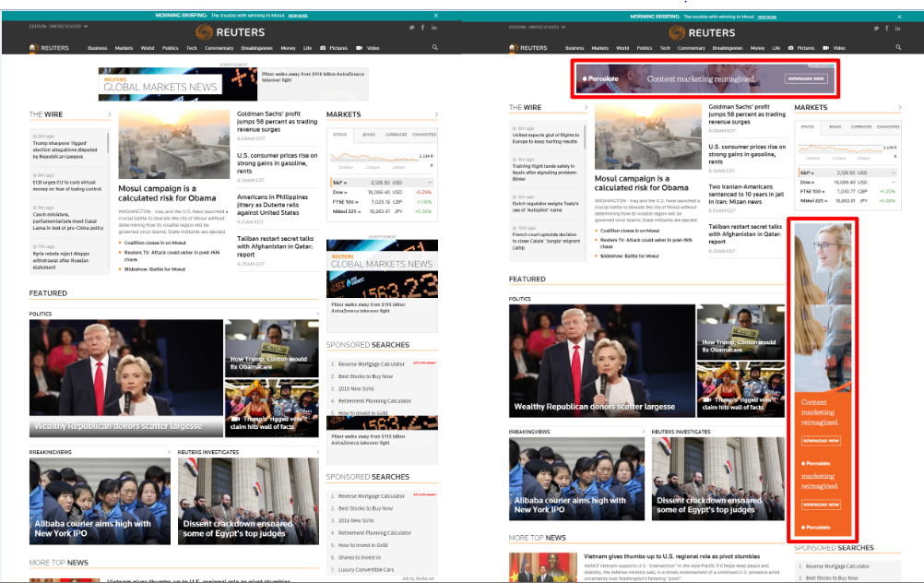Expand Markets section chevron on left page
This screenshot has width=924, height=583.
[436, 114]
